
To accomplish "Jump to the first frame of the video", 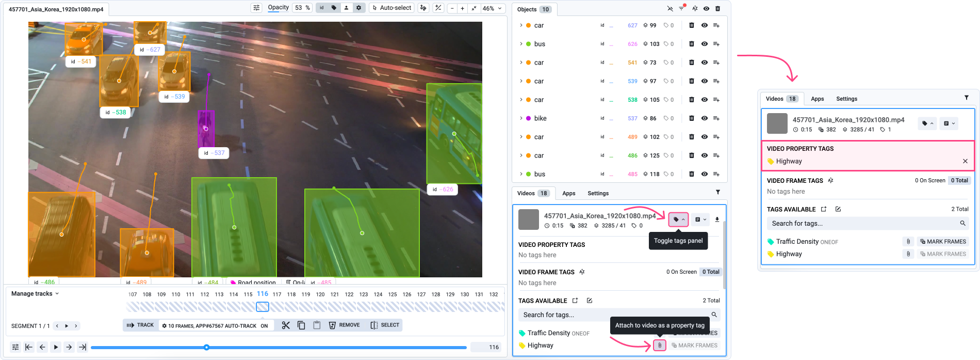I will point(29,347).
